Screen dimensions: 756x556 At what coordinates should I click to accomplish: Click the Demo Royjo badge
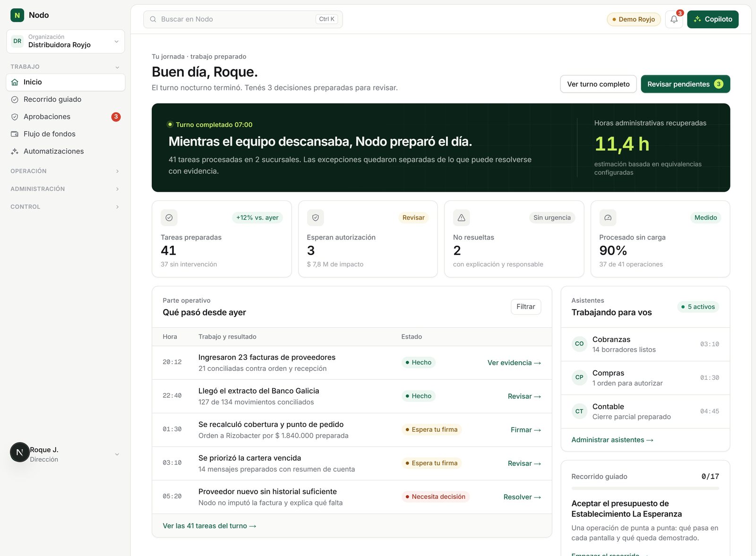[634, 19]
